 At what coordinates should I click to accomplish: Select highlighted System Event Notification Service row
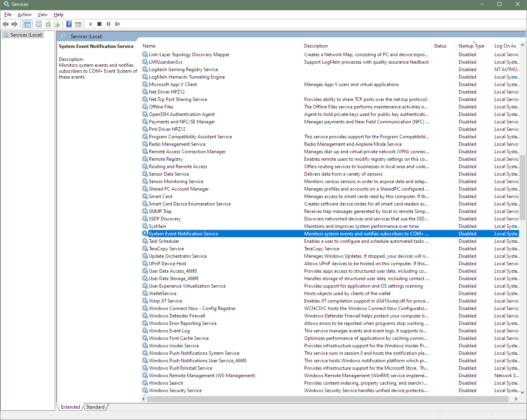pos(330,234)
